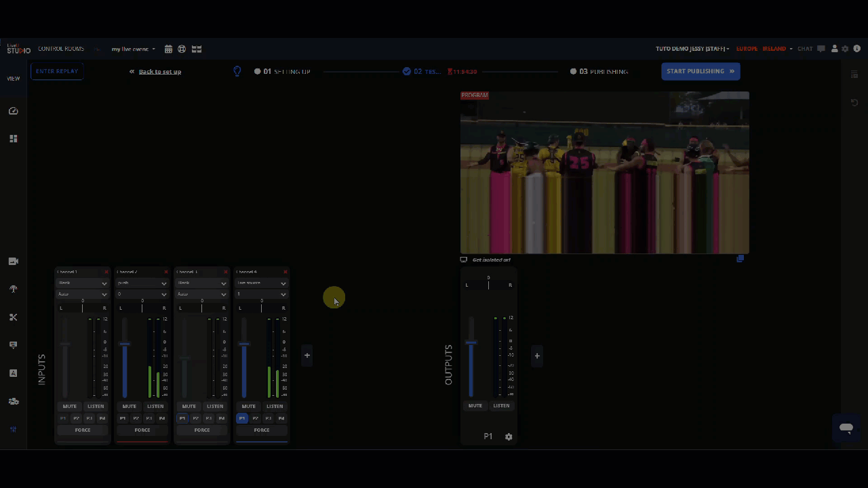Remove Channel 2 with its red X
Viewport: 868px width, 488px height.
pos(165,272)
